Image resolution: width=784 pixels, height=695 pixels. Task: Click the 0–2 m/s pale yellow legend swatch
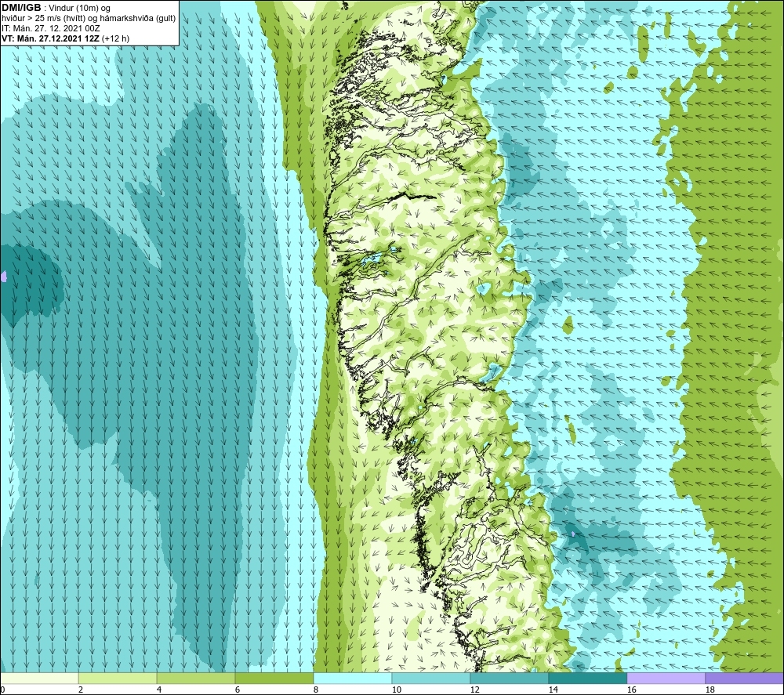click(39, 678)
